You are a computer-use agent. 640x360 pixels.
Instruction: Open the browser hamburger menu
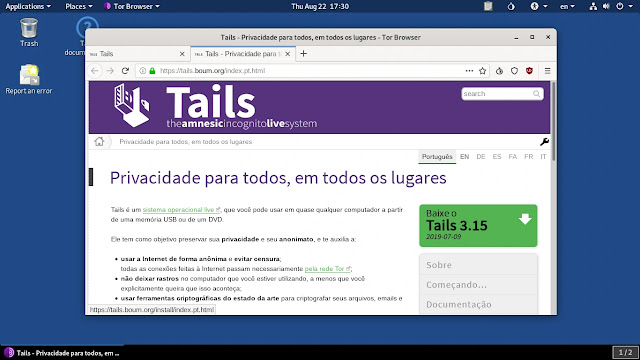tap(547, 71)
